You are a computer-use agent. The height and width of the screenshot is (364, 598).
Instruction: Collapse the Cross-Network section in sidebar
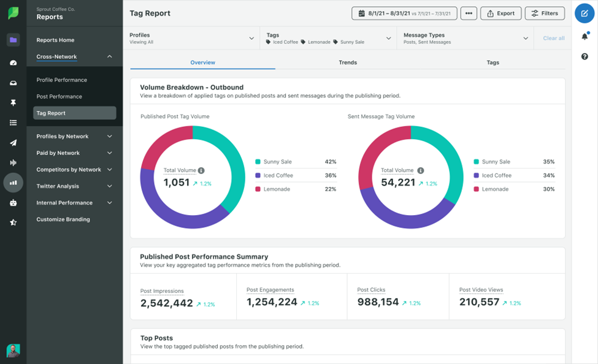109,56
